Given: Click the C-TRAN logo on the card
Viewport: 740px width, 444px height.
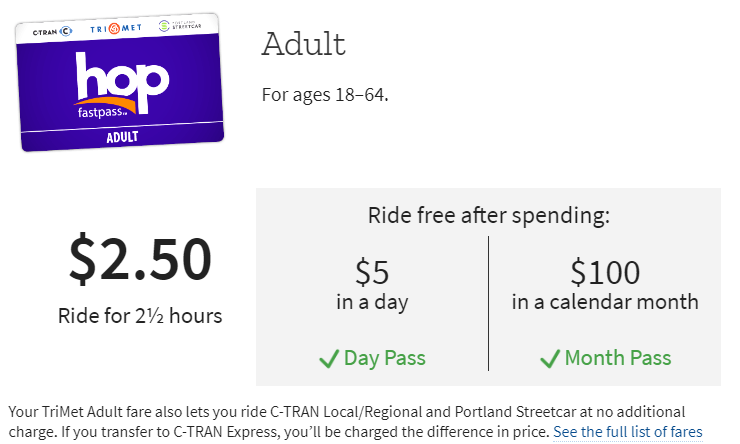Looking at the screenshot, I should [x=52, y=32].
